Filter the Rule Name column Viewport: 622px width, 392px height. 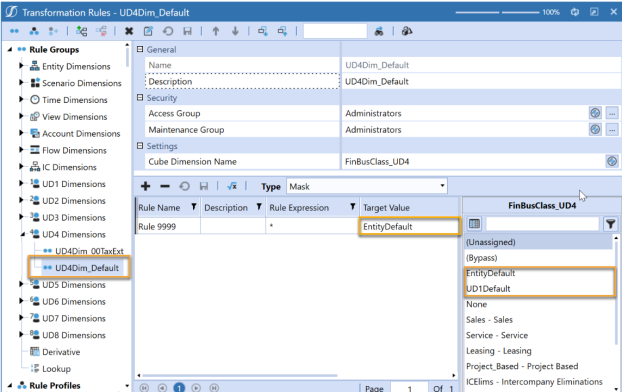(194, 207)
